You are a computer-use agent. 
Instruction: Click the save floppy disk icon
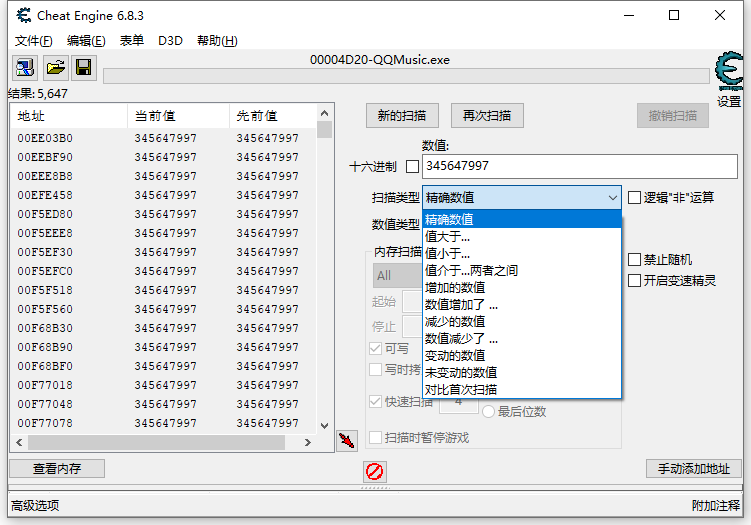pyautogui.click(x=84, y=68)
